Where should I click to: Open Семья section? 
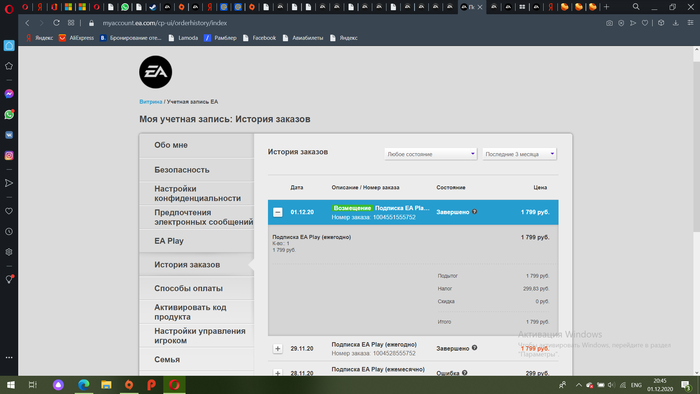197,359
